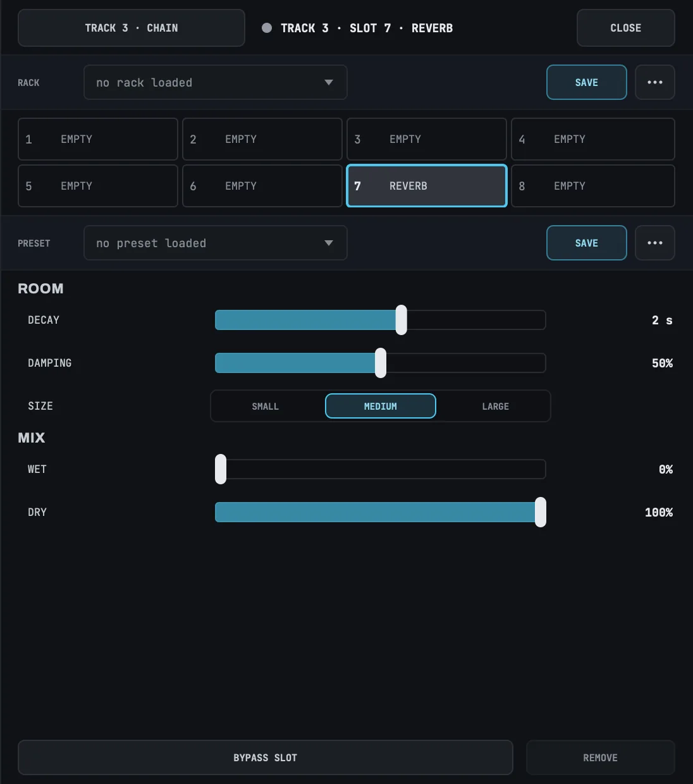
Task: Open the preset options ellipsis menu
Action: click(x=655, y=243)
